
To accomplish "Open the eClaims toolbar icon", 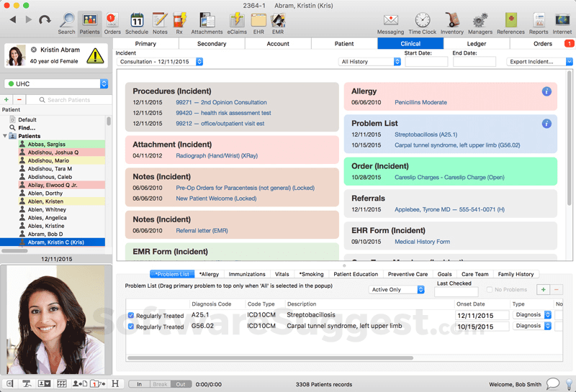I will (237, 20).
